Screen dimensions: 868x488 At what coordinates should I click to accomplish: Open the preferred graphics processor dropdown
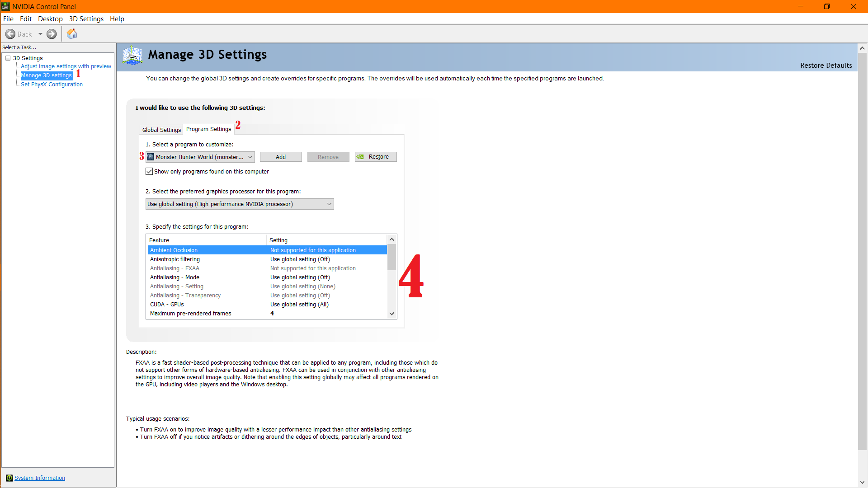pos(240,204)
